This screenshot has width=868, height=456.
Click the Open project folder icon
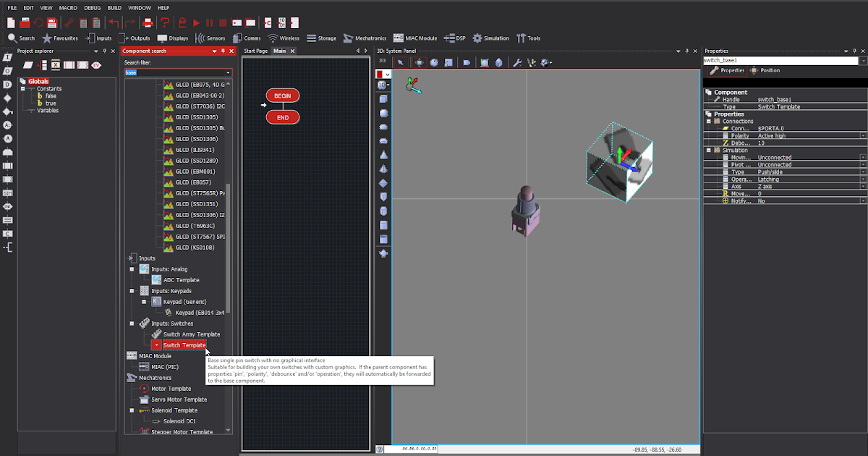[x=25, y=23]
